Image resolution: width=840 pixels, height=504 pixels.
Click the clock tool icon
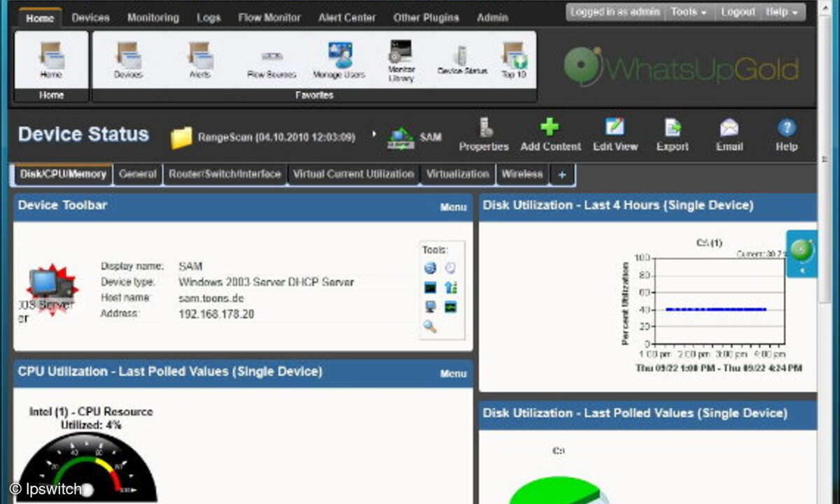click(x=450, y=267)
